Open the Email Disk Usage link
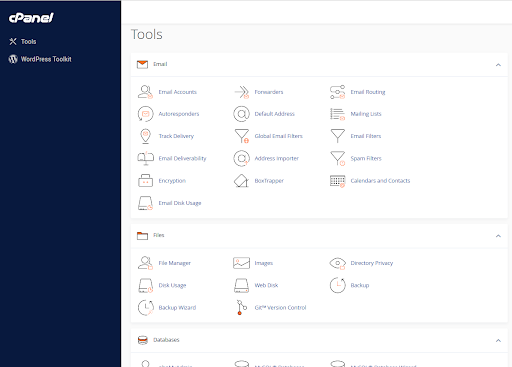This screenshot has width=512, height=367. click(180, 203)
